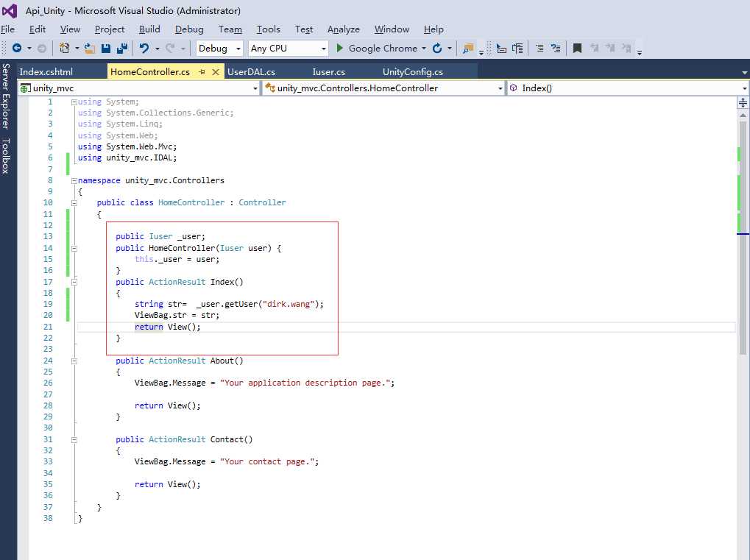The width and height of the screenshot is (750, 560).
Task: Click the Find in Files icon
Action: click(468, 48)
